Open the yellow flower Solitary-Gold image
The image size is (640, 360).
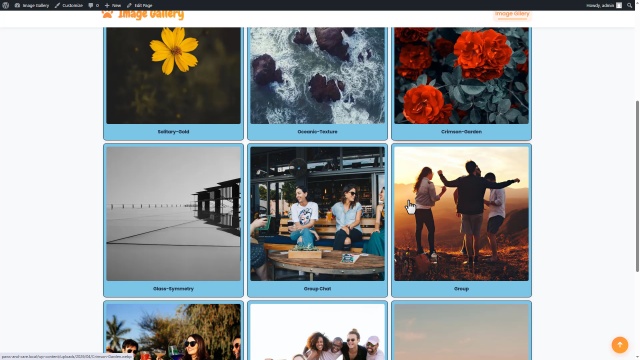[x=173, y=76]
